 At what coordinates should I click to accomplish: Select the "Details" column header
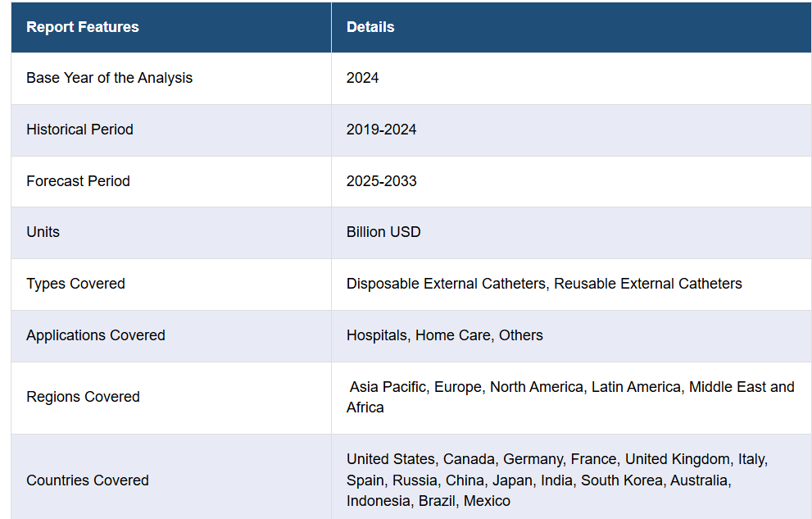point(370,27)
